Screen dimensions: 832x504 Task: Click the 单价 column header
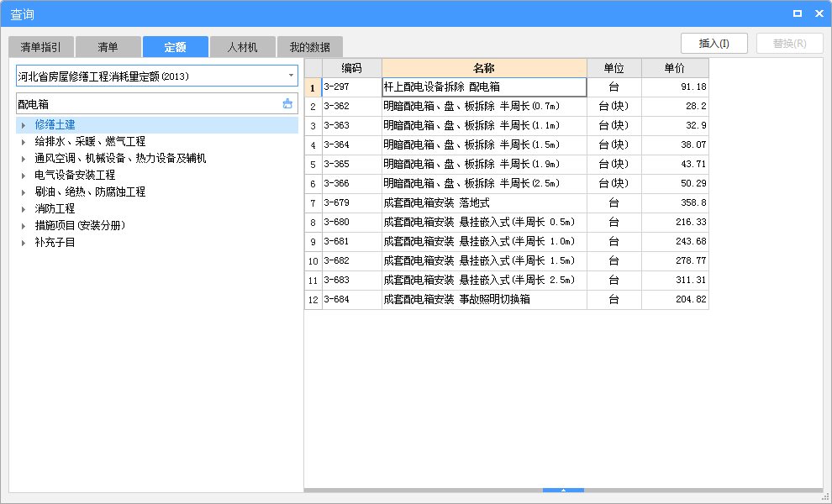click(675, 68)
